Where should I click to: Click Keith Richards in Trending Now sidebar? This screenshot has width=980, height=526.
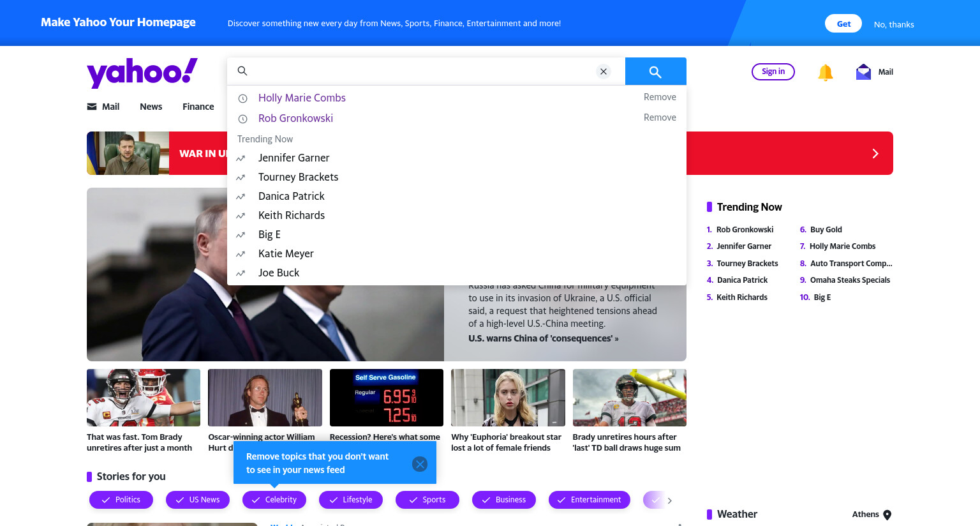tap(742, 297)
